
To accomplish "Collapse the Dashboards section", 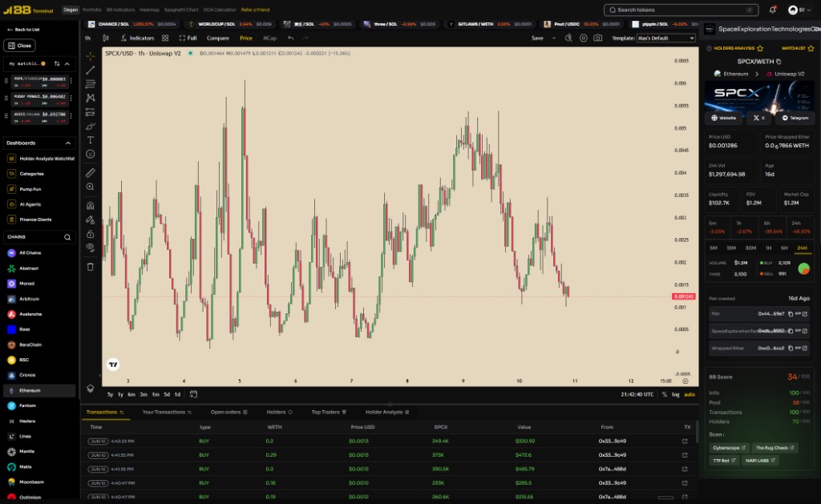I will point(67,143).
